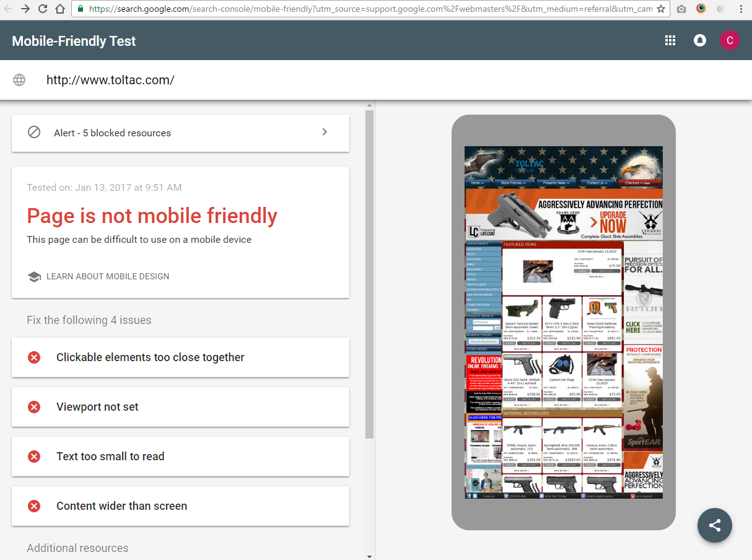Click the camera extension icon
752x560 pixels.
681,9
